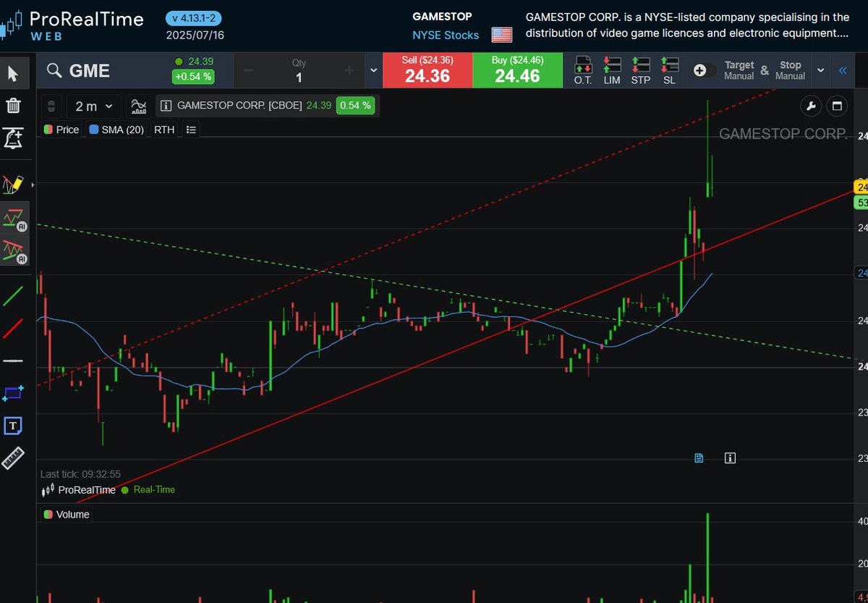Expand the quantity options chevron
Viewport: 868px width, 603px height.
(373, 70)
